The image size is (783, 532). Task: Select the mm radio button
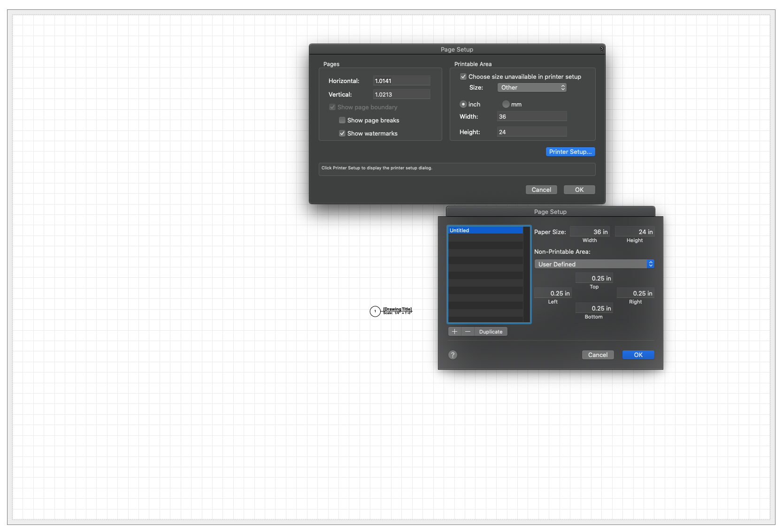click(x=506, y=104)
